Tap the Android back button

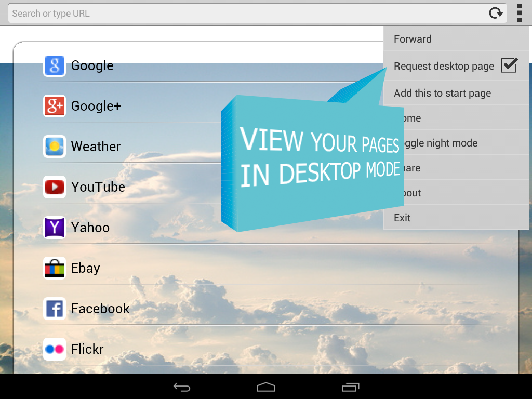(182, 387)
